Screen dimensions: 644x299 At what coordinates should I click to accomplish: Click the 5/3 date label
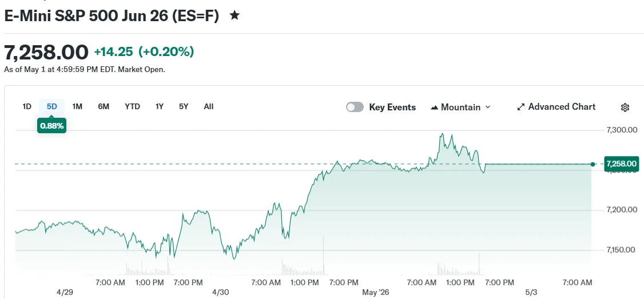pyautogui.click(x=531, y=293)
